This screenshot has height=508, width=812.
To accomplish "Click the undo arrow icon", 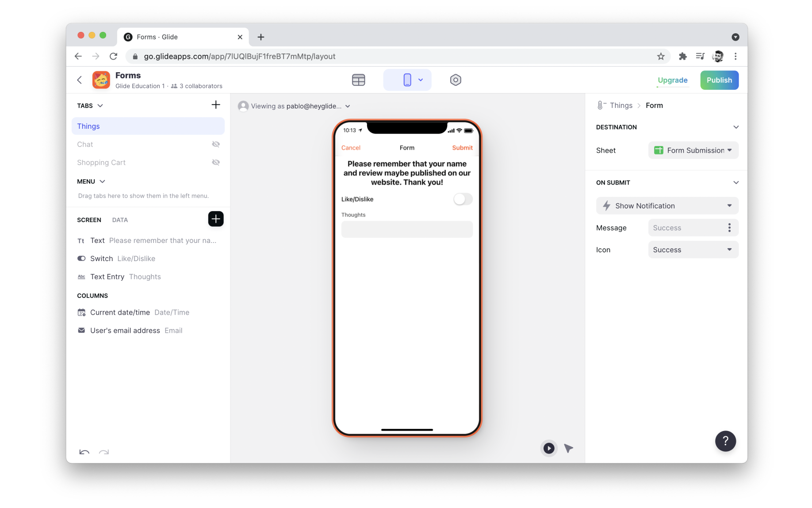I will [84, 452].
